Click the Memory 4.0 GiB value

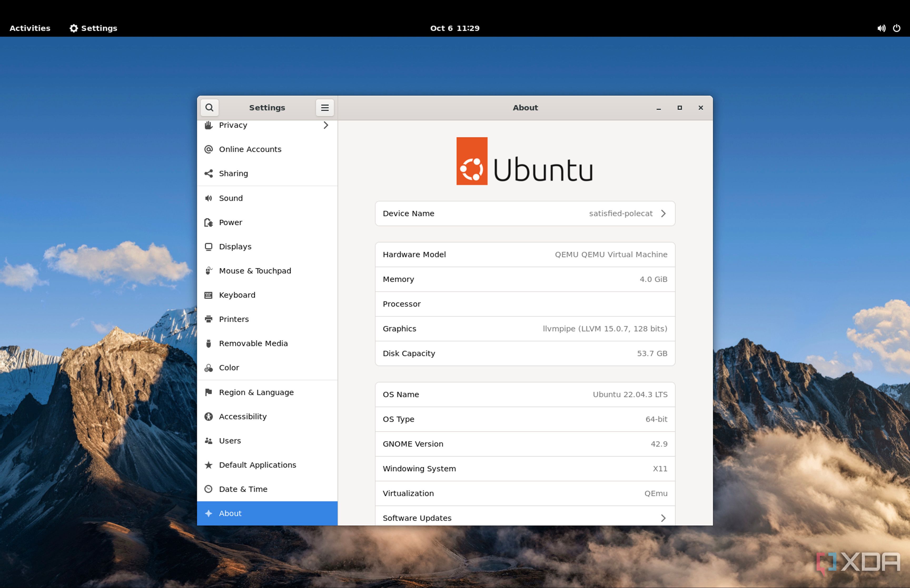coord(653,279)
